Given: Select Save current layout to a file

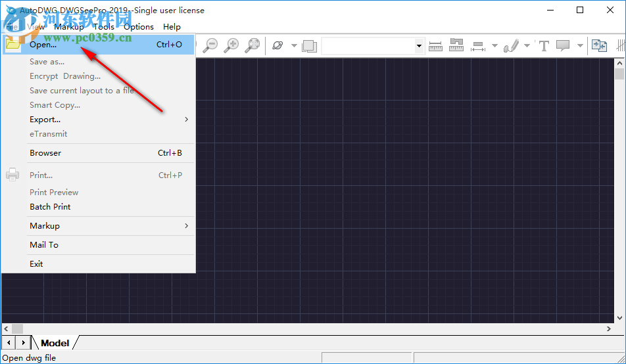Looking at the screenshot, I should click(98, 91).
